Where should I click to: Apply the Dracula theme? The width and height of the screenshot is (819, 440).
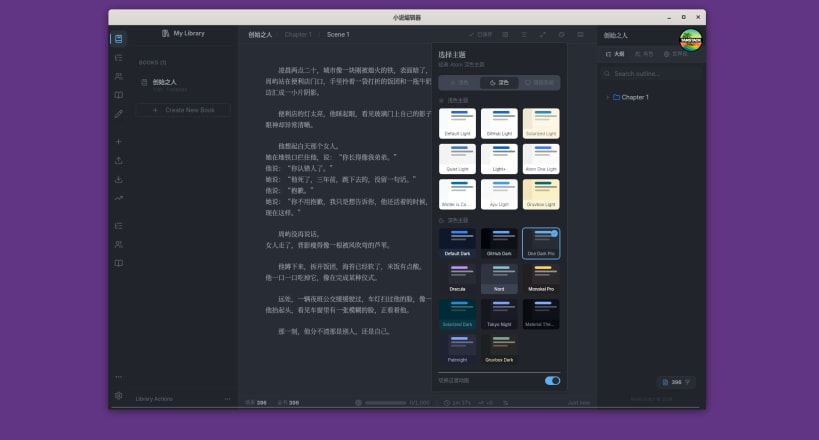pos(458,279)
